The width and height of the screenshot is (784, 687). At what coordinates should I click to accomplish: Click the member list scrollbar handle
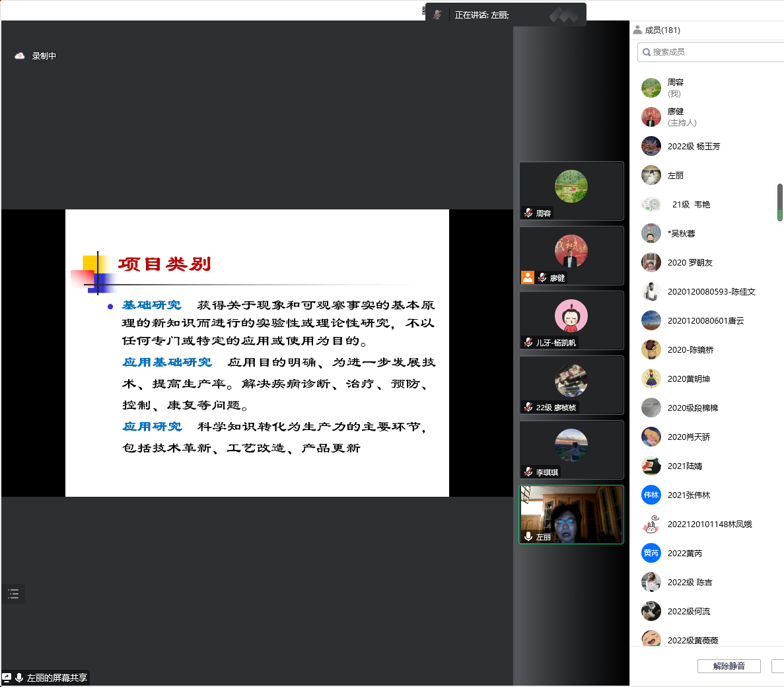click(779, 201)
